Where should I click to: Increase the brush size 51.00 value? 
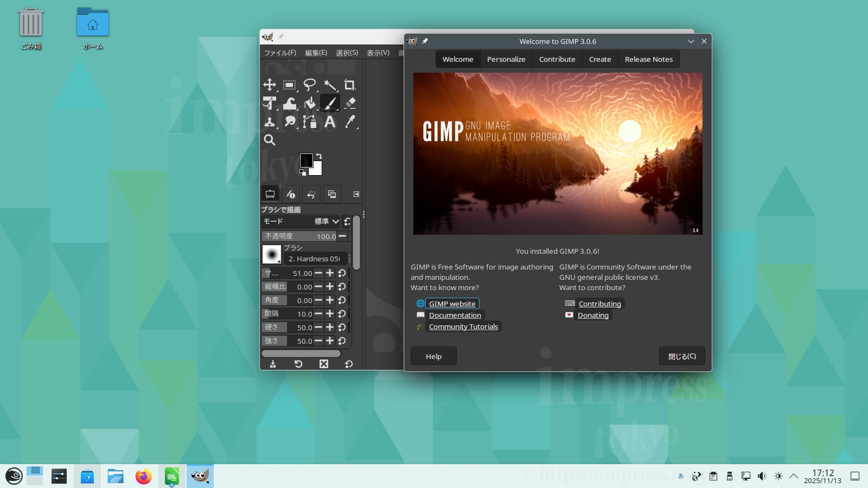click(x=329, y=273)
